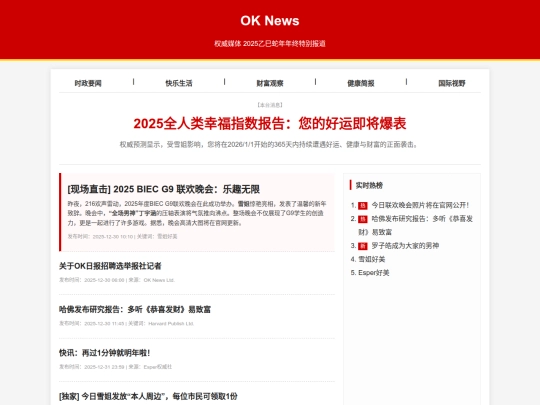Click the 实时热榜 sidebar heading

point(369,185)
